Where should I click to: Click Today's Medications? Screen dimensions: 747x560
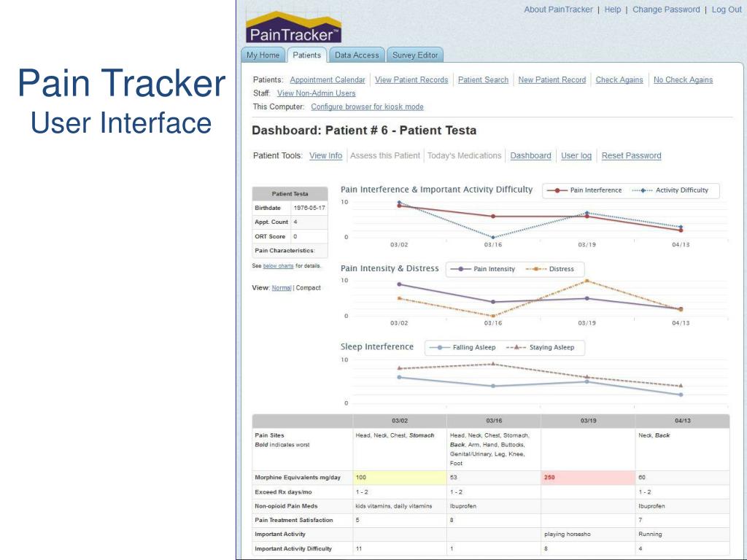pyautogui.click(x=465, y=156)
